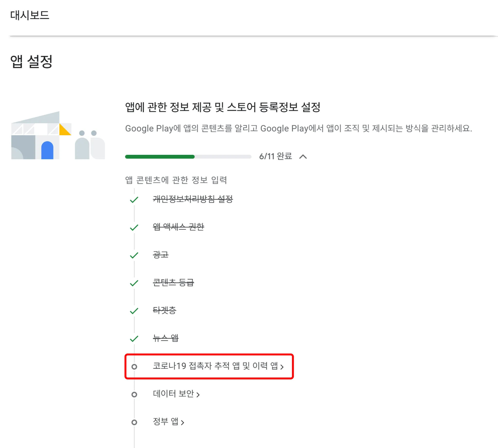This screenshot has height=448, width=498.
Task: Open 코로나19 접촉자 추적 앱 및 이력 앱
Action: 215,366
